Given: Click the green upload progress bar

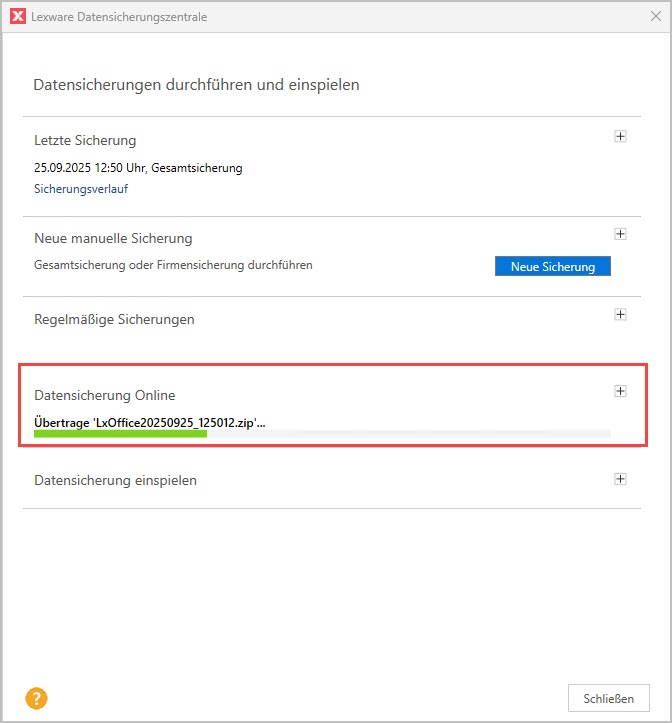Looking at the screenshot, I should 120,434.
